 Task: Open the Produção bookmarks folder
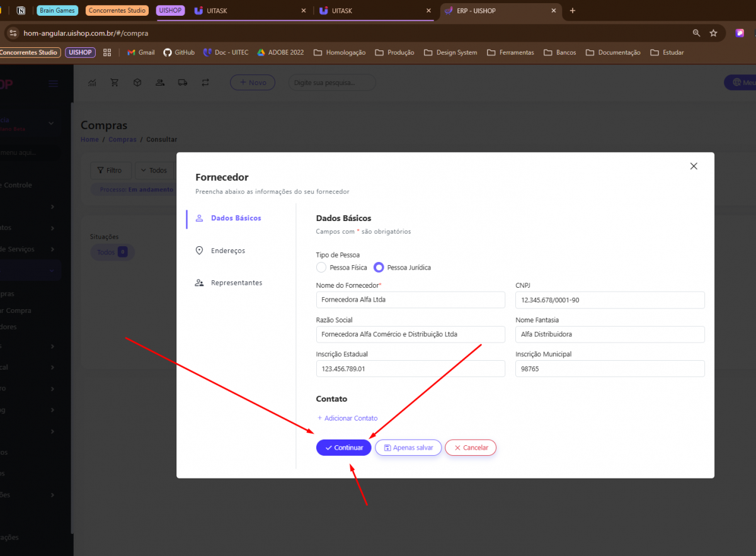[x=394, y=52]
